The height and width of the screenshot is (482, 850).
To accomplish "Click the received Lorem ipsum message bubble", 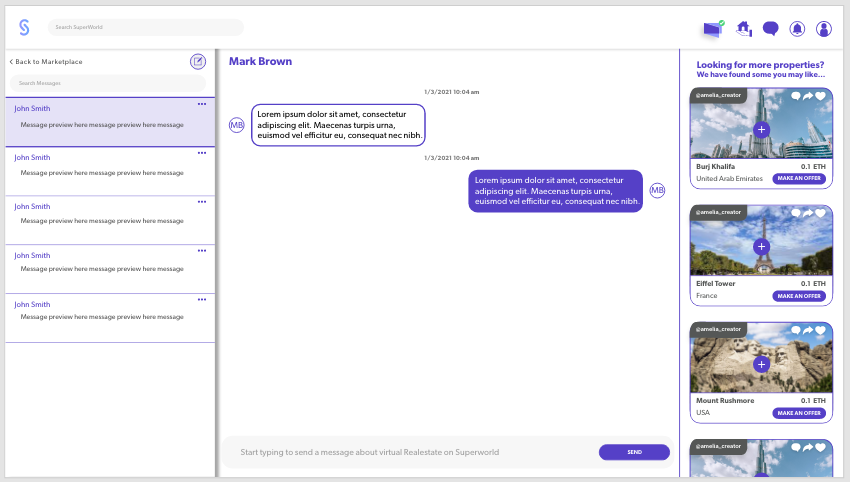I will click(x=338, y=125).
